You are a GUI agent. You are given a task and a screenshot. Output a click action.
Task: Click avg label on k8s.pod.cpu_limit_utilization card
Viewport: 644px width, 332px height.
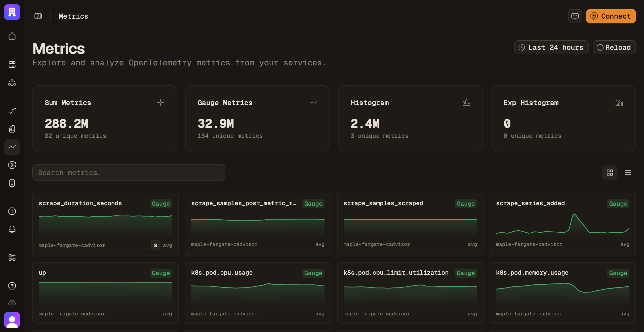[472, 314]
